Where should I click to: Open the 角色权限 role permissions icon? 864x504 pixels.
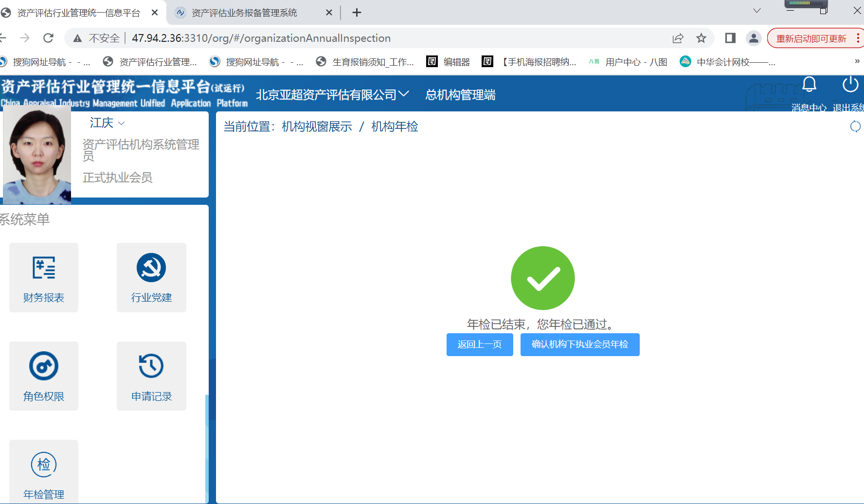click(44, 376)
